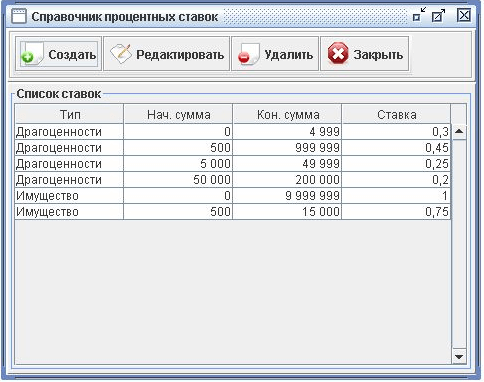Maximize the Справочник процентных ставок window

[438, 15]
